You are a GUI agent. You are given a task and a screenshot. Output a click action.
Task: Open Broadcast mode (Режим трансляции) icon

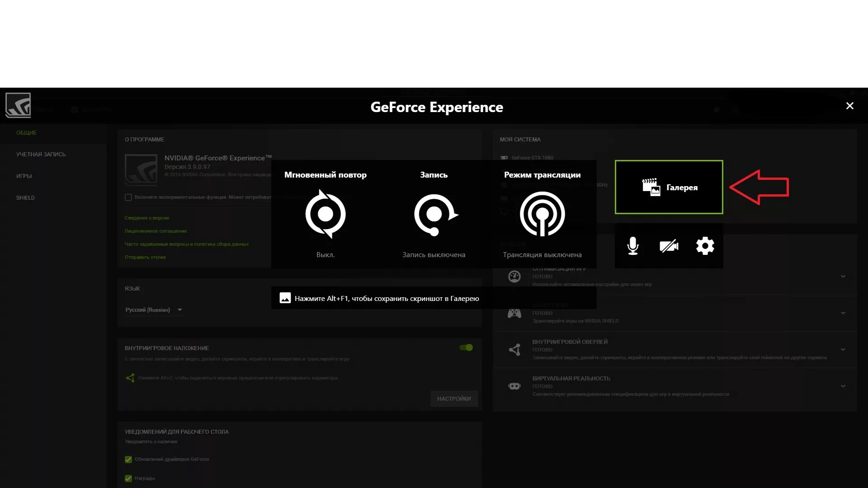pyautogui.click(x=542, y=214)
